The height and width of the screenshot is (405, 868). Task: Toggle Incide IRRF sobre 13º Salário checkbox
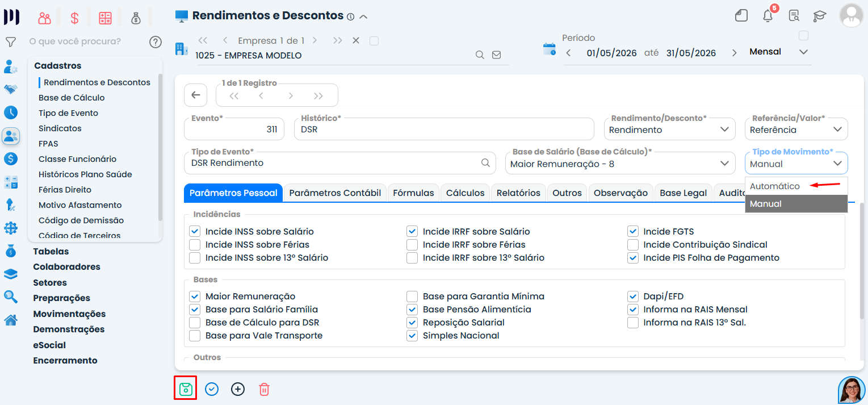(x=412, y=257)
